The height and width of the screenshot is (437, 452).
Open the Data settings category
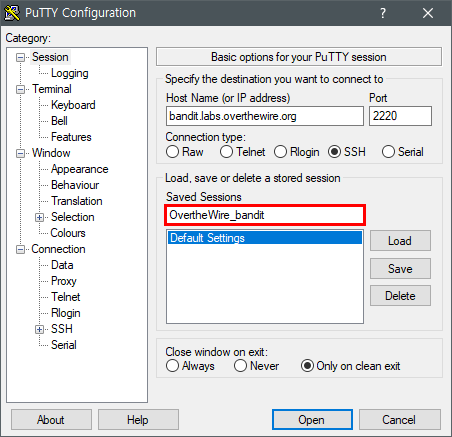pos(62,265)
